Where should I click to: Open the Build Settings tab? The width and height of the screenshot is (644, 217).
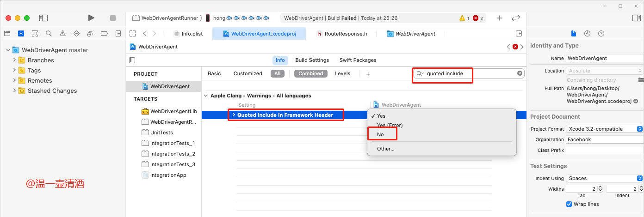point(312,60)
